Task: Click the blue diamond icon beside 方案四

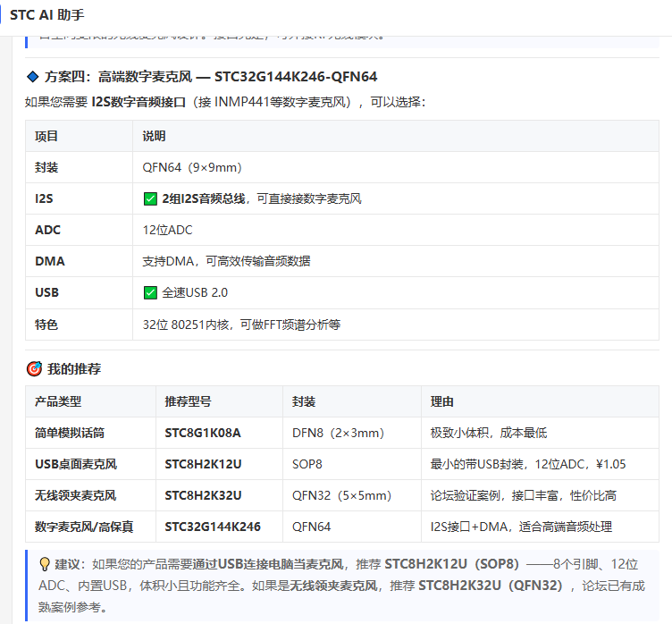Action: (x=32, y=77)
